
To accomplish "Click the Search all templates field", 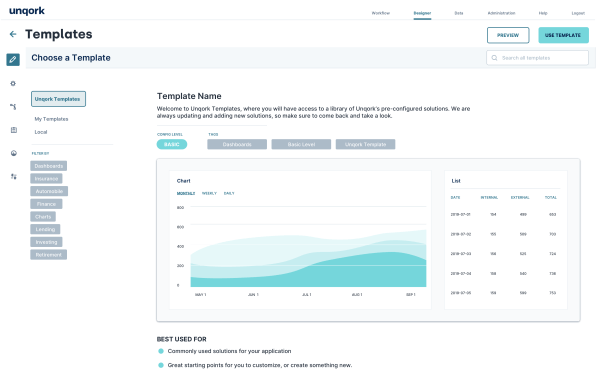I will (x=537, y=58).
